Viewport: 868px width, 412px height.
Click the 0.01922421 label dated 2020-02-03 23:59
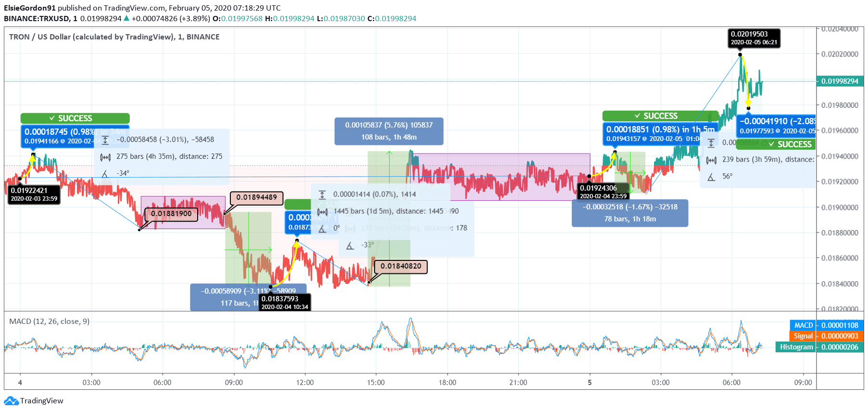(34, 195)
